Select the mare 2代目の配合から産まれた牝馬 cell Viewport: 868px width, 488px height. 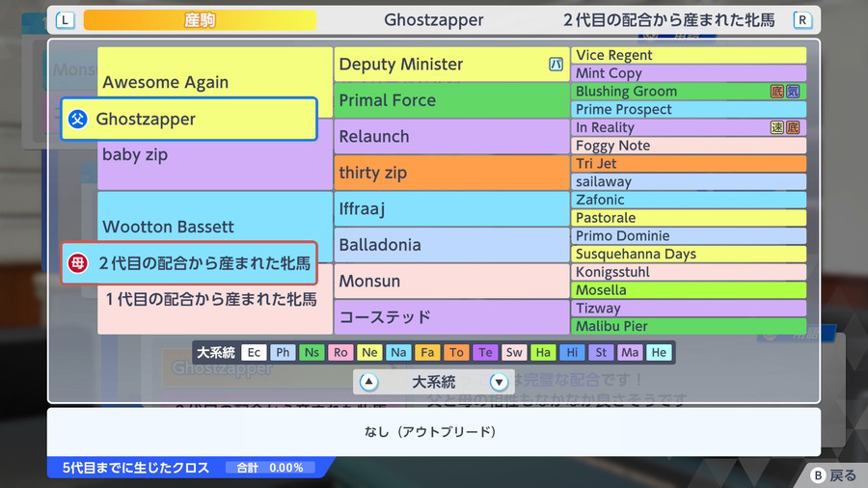189,263
